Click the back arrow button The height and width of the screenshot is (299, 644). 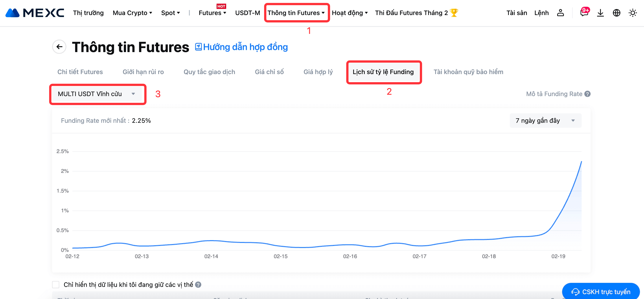tap(59, 47)
